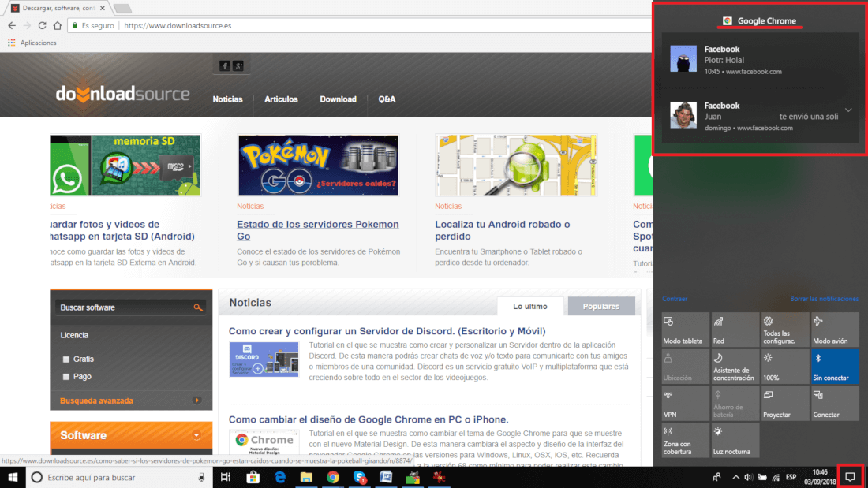Go back with the browser back arrow
Screen dimensions: 868x488
pos(12,25)
